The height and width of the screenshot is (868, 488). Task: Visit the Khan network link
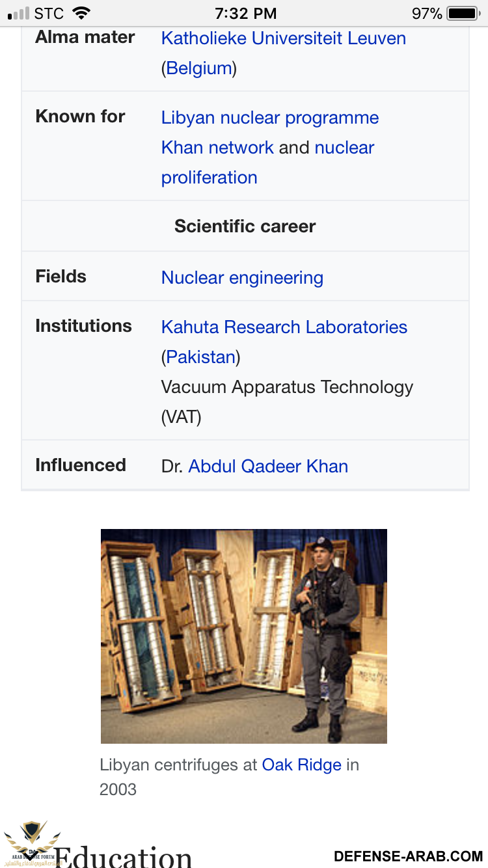217,147
